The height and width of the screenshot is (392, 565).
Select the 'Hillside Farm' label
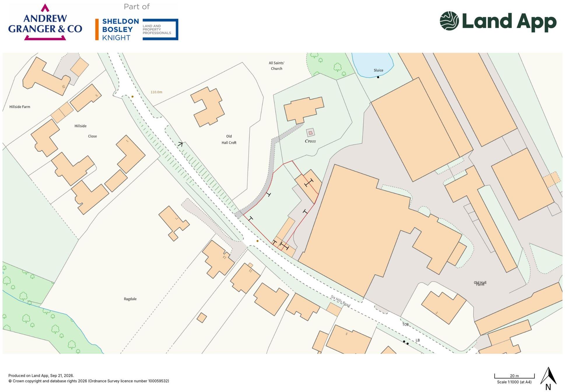20,107
